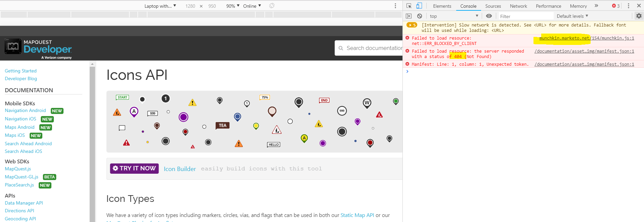This screenshot has width=644, height=222.
Task: Switch to the Sources tab
Action: click(493, 6)
